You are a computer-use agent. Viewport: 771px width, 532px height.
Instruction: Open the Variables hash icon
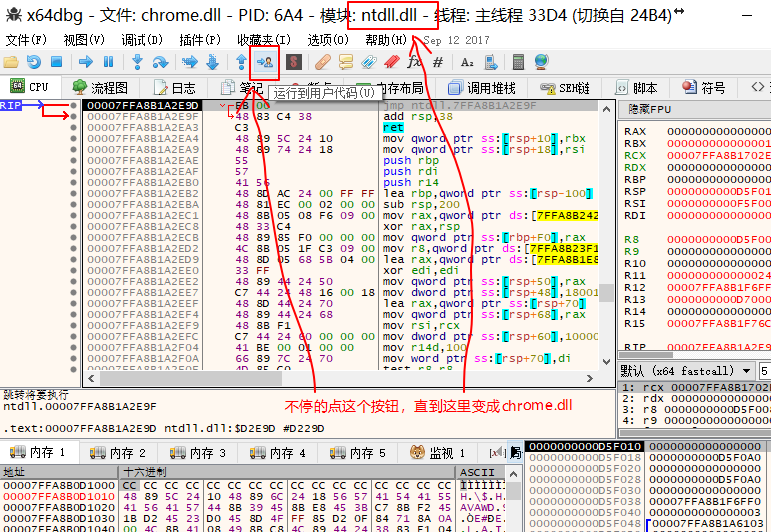click(438, 62)
